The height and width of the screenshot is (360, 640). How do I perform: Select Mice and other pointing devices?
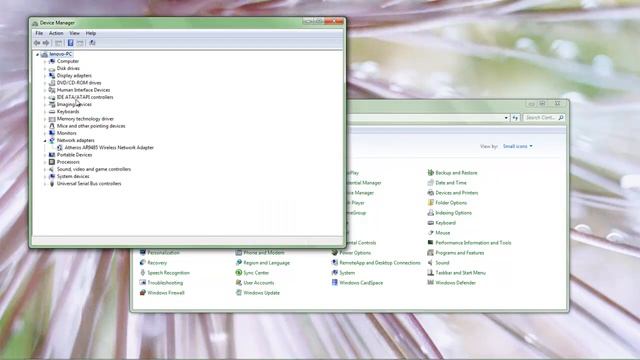tap(91, 126)
